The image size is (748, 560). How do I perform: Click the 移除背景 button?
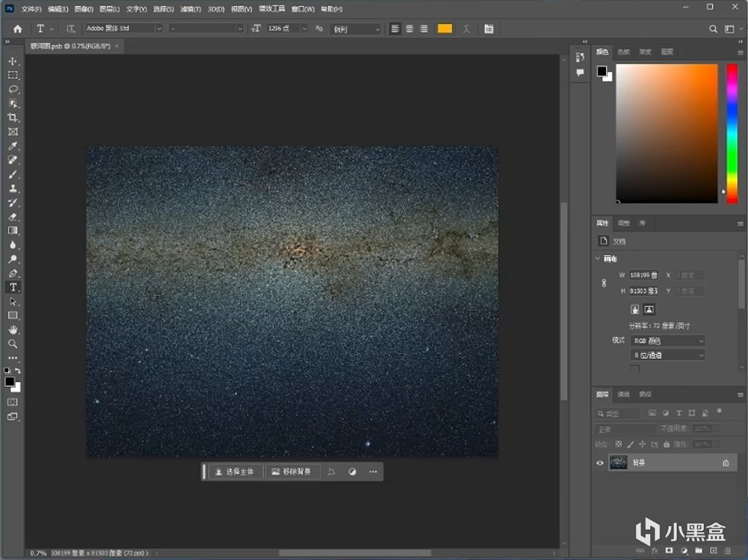tap(291, 472)
